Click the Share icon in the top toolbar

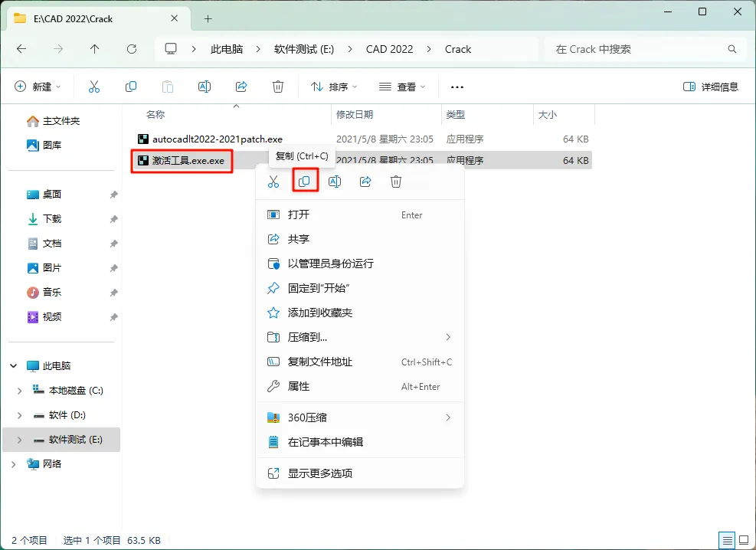(241, 87)
